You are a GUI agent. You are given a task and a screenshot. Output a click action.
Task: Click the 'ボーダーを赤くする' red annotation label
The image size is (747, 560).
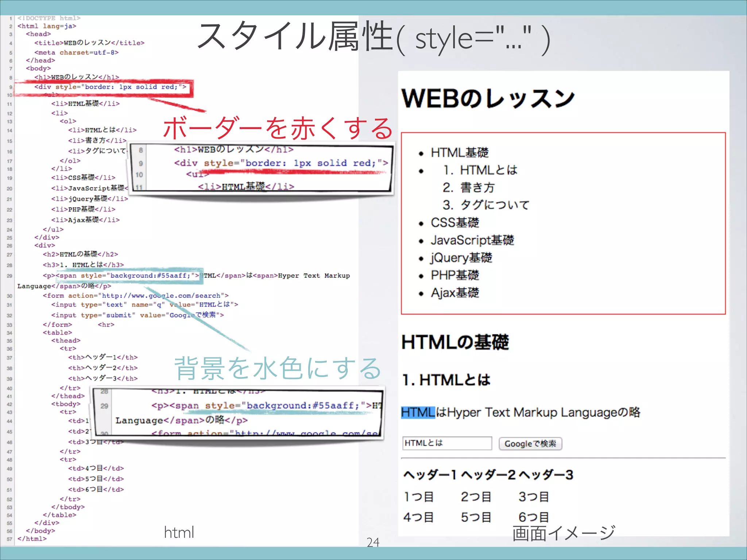click(278, 128)
